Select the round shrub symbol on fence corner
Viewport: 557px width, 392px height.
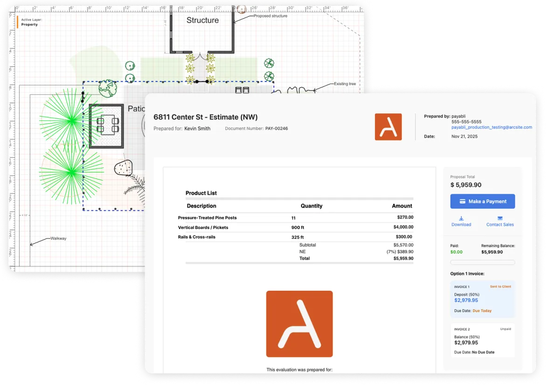(108, 89)
